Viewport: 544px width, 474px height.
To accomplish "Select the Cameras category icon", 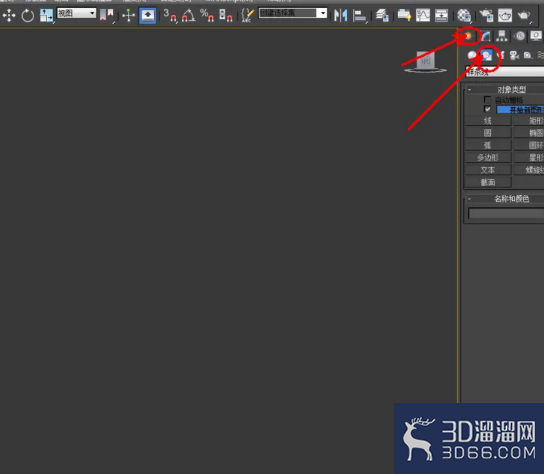I will pos(514,55).
